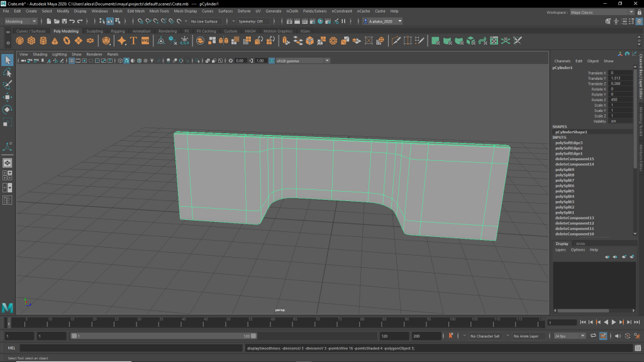Open the Mesh Tools menu
644x362 pixels.
click(158, 11)
